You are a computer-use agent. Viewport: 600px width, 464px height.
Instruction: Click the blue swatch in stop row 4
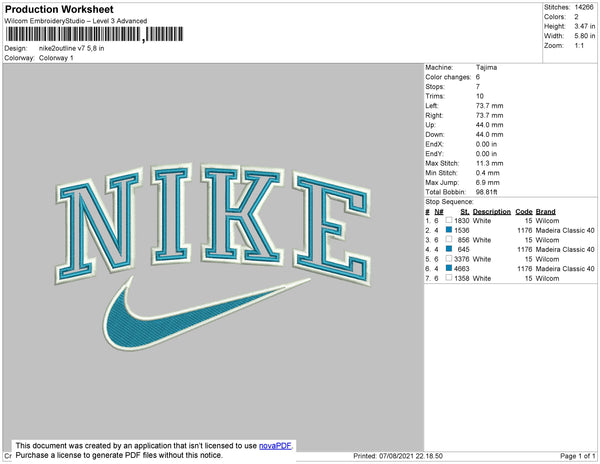click(449, 249)
